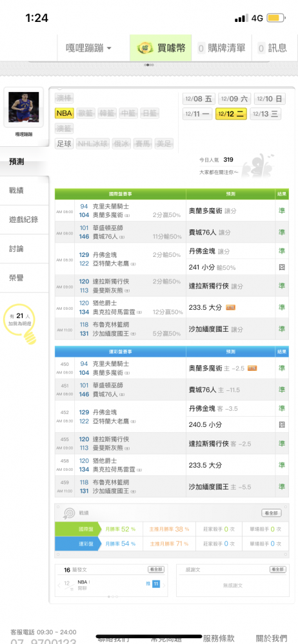
Task: Click game number 458
Action: pos(65,461)
